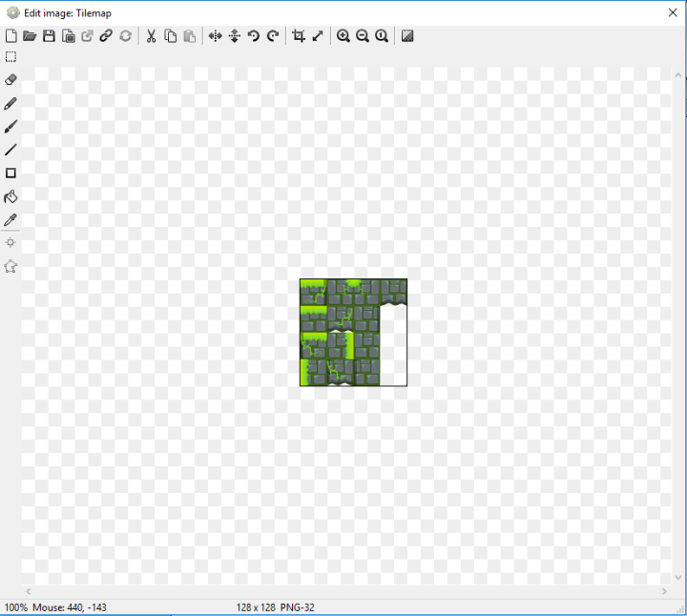The height and width of the screenshot is (616, 687).
Task: Select the Rectangle shape tool
Action: (x=10, y=173)
